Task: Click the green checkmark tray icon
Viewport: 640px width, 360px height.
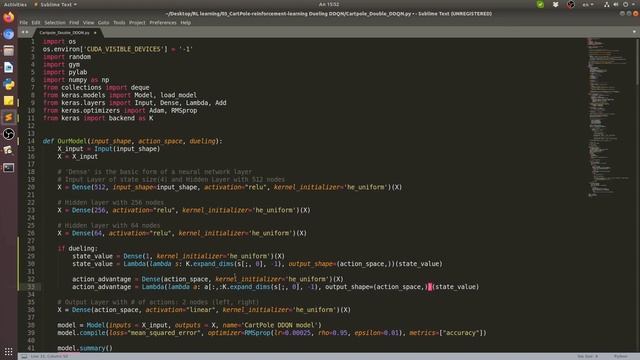Action: pyautogui.click(x=540, y=4)
